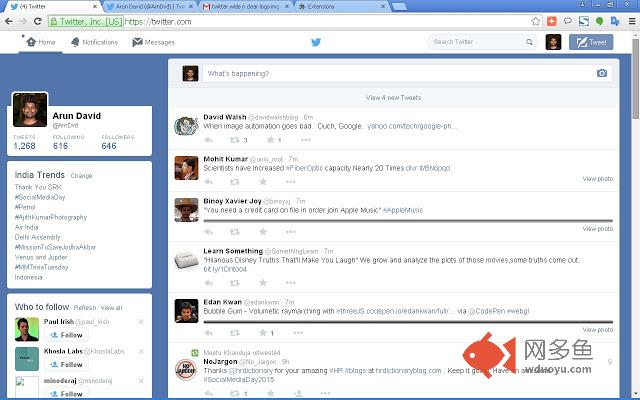Open the Chrome menu hamburger icon
This screenshot has height=400, width=640.
[x=632, y=21]
